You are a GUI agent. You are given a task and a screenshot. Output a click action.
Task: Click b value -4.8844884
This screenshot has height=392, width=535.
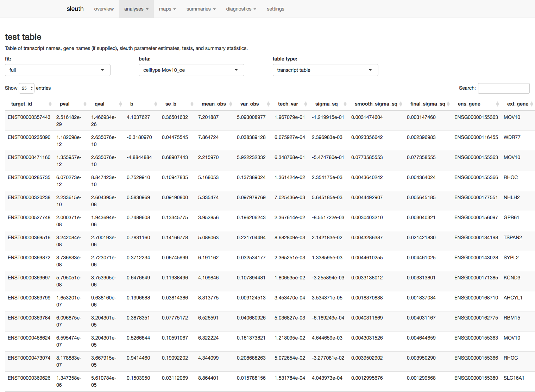pyautogui.click(x=139, y=157)
